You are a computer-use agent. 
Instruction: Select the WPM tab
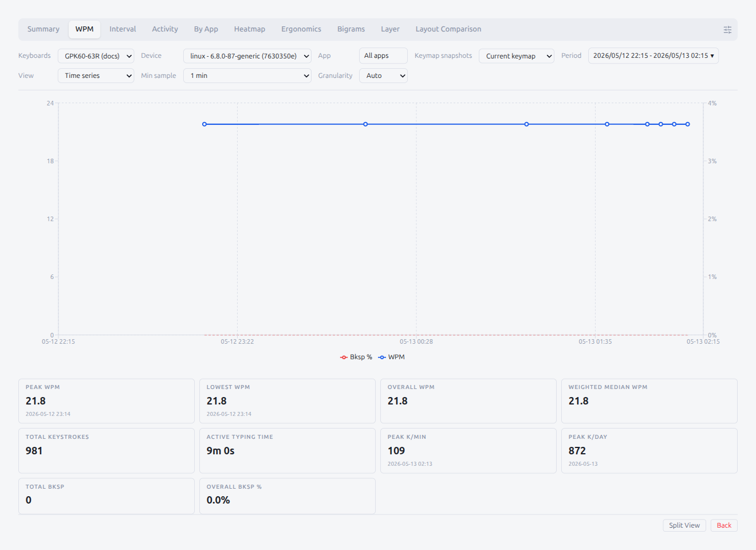(85, 29)
